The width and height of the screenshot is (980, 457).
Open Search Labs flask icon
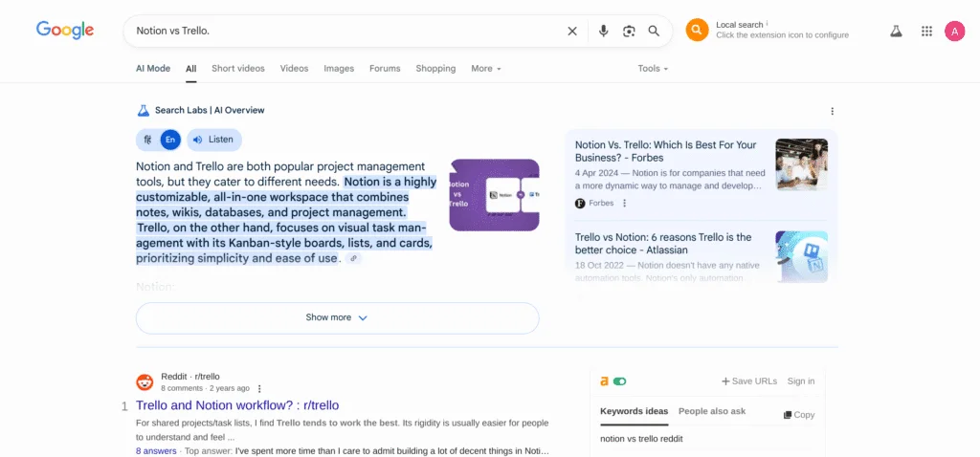coord(896,31)
